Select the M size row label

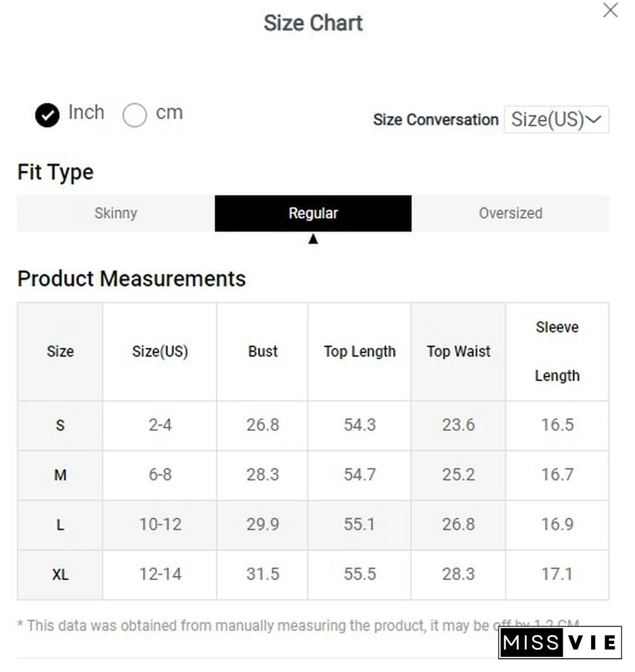(60, 475)
